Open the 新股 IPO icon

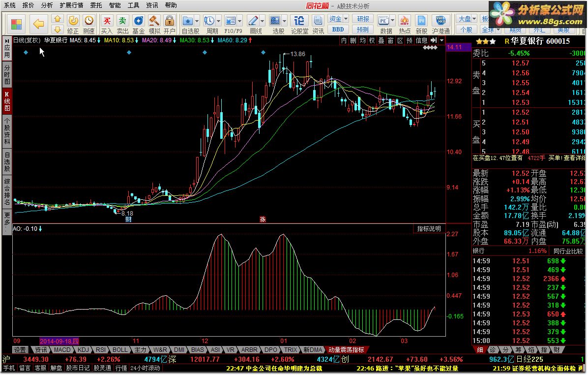[421, 21]
